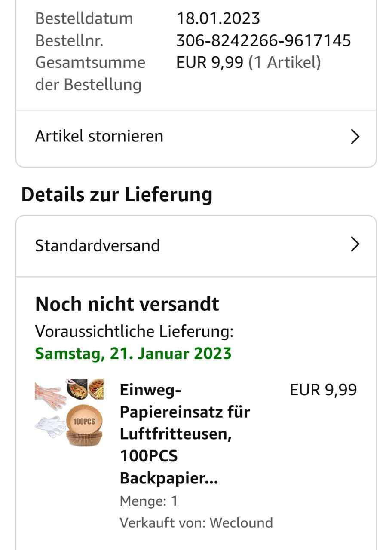Click the order number 306-8242266-9617145
Image resolution: width=392 pixels, height=550 pixels.
[x=263, y=41]
